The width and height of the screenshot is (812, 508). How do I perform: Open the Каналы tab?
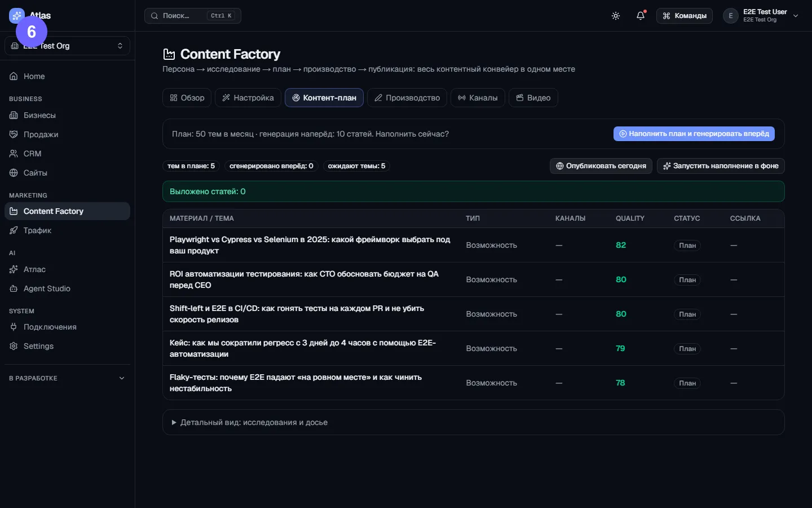coord(478,98)
